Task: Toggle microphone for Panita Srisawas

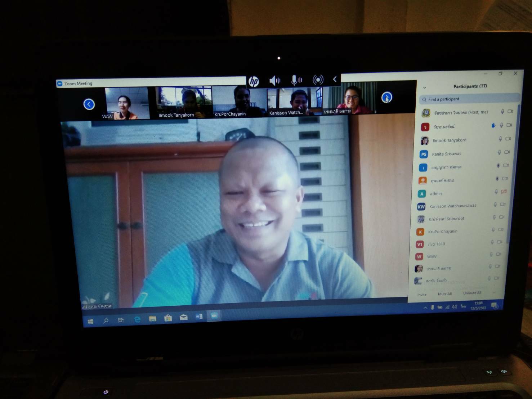Action: pyautogui.click(x=499, y=152)
